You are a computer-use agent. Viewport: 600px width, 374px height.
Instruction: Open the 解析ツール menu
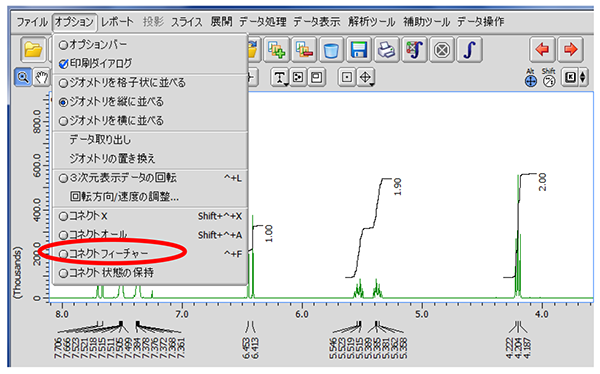[x=371, y=22]
